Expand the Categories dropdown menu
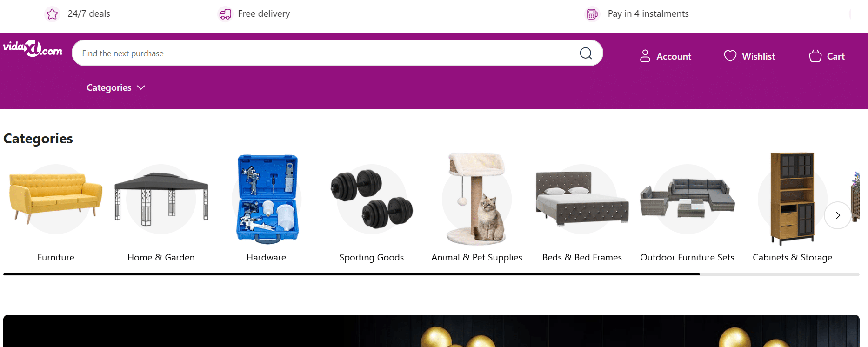 (x=116, y=87)
